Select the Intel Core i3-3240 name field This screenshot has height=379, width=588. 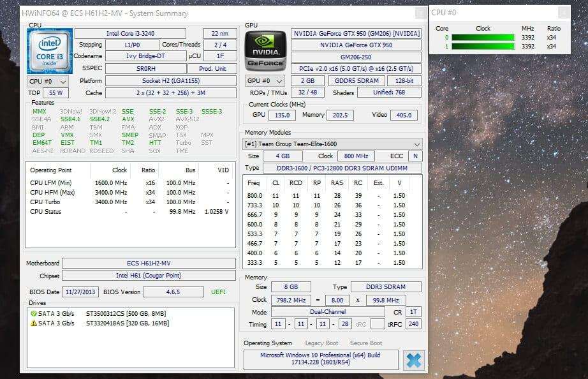130,34
